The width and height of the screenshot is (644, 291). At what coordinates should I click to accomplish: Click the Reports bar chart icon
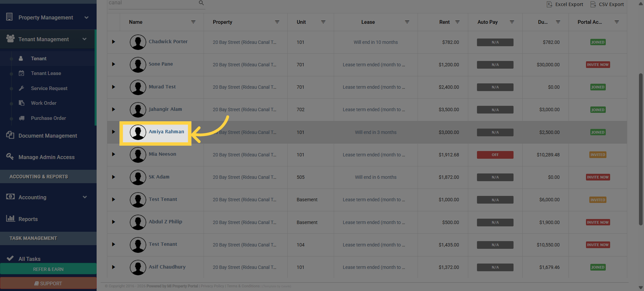tap(10, 218)
